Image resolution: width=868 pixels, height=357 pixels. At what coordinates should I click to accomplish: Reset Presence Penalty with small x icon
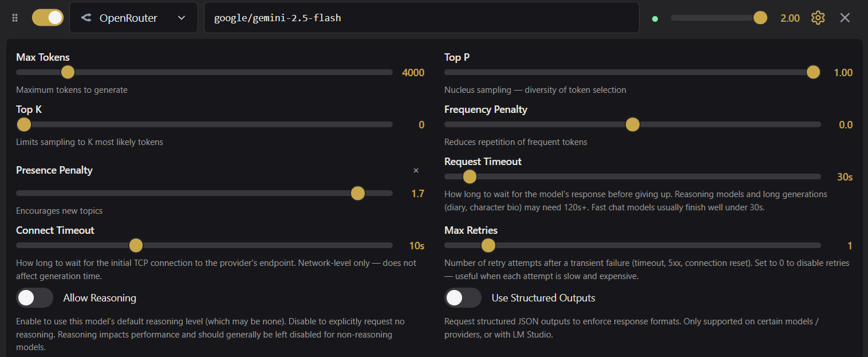click(x=416, y=171)
